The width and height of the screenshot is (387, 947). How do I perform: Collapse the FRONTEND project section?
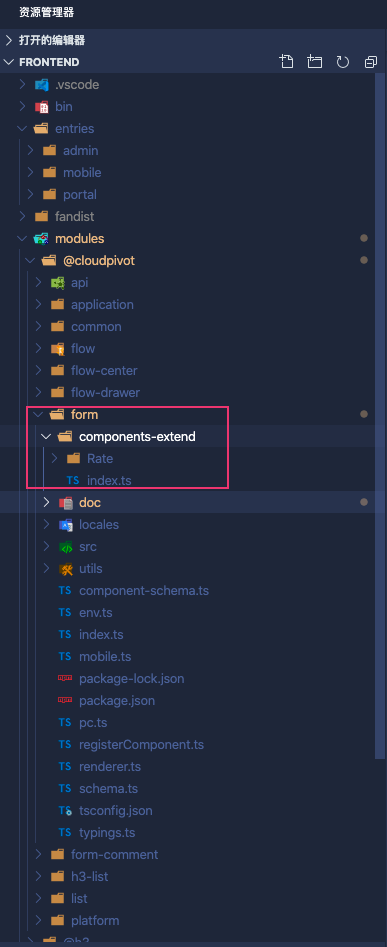tap(9, 62)
